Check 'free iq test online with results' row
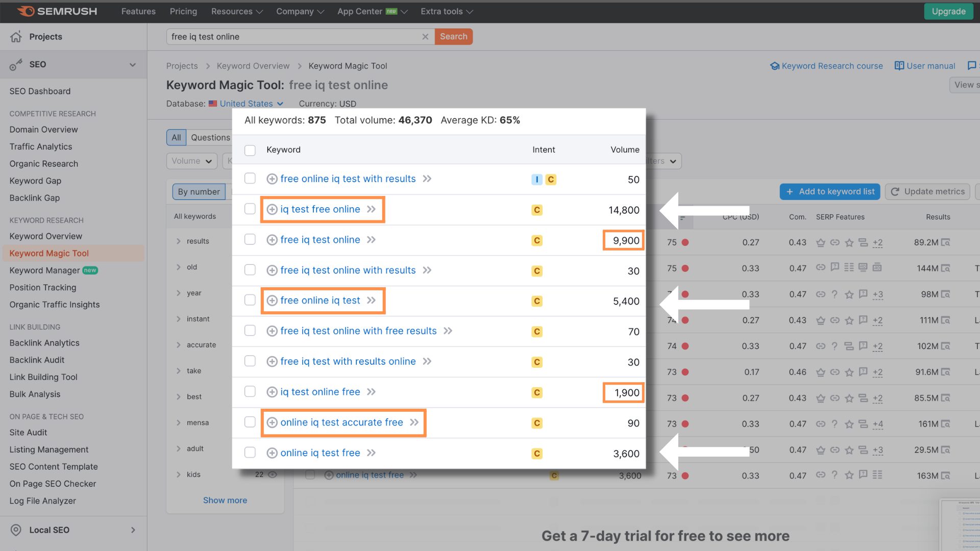Viewport: 980px width, 551px height. 250,269
